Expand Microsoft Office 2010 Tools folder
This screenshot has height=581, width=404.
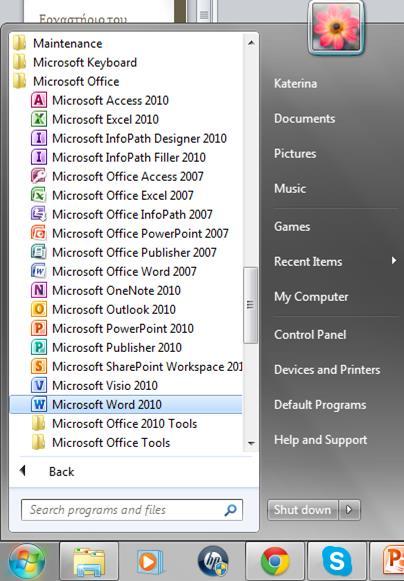point(115,424)
